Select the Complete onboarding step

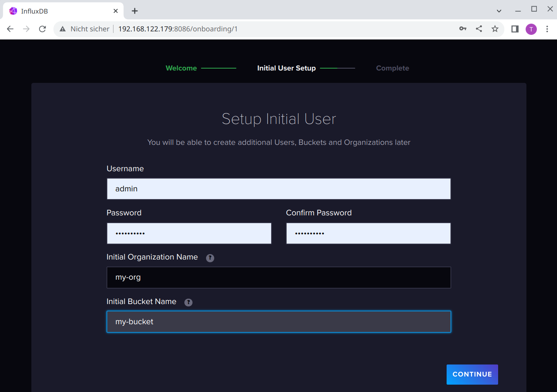pos(392,68)
